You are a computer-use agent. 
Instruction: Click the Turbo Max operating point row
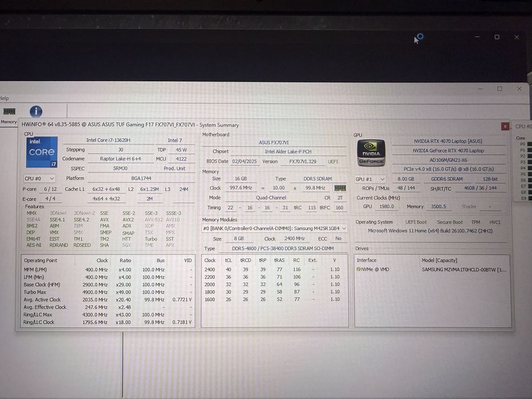108,292
